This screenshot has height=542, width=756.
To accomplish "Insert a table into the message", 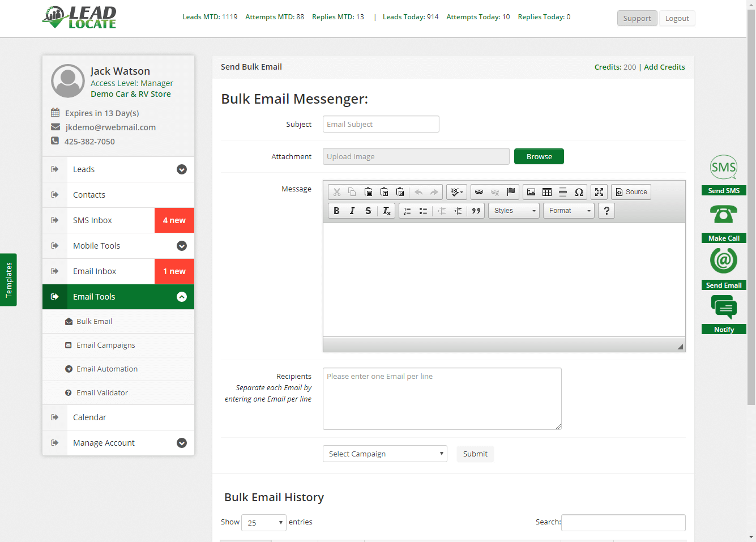I will [x=547, y=192].
